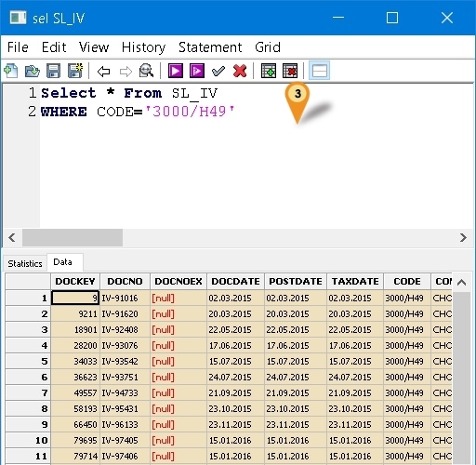Click DOCKEY cell 36623
476x465 pixels.
[x=75, y=377]
